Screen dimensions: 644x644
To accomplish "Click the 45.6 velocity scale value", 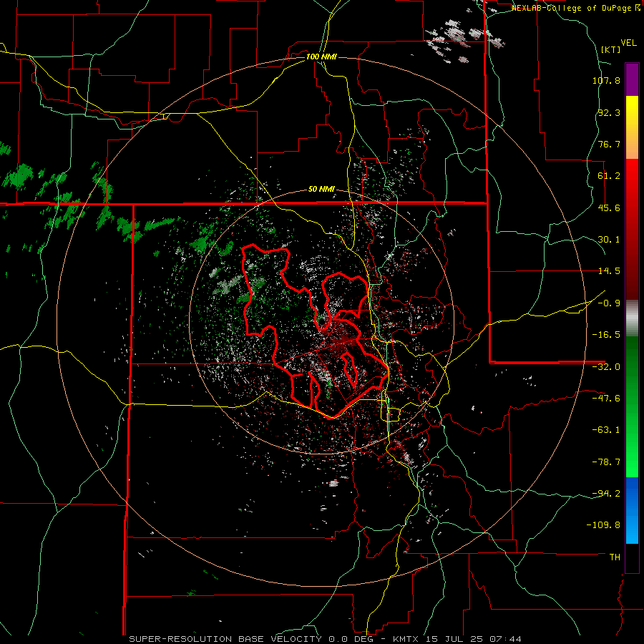I will tap(609, 208).
